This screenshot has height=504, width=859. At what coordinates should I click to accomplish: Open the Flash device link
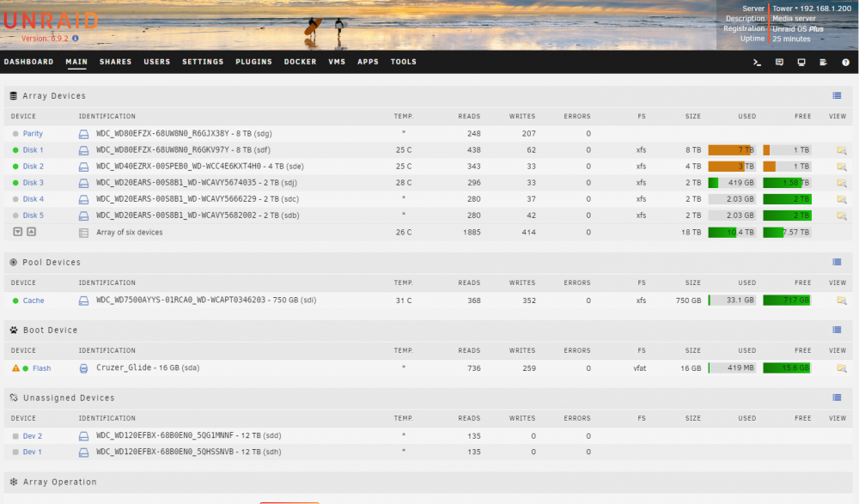(x=41, y=368)
